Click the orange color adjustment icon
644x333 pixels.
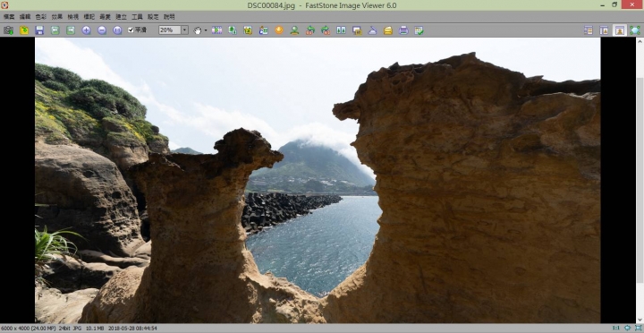(x=279, y=30)
